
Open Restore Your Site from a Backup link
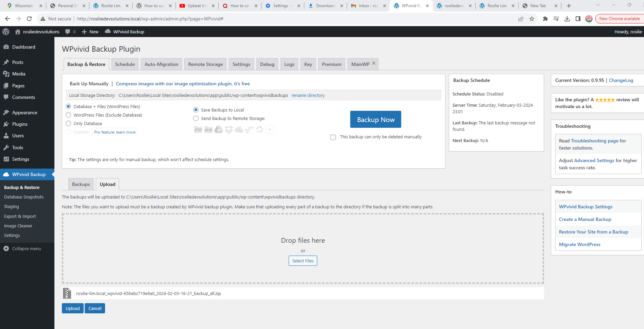pyautogui.click(x=593, y=232)
